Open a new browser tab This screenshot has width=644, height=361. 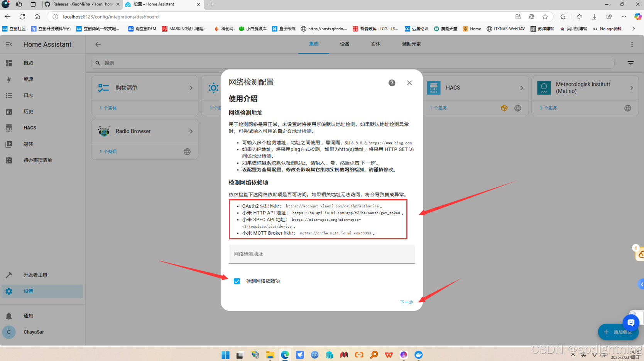click(211, 4)
